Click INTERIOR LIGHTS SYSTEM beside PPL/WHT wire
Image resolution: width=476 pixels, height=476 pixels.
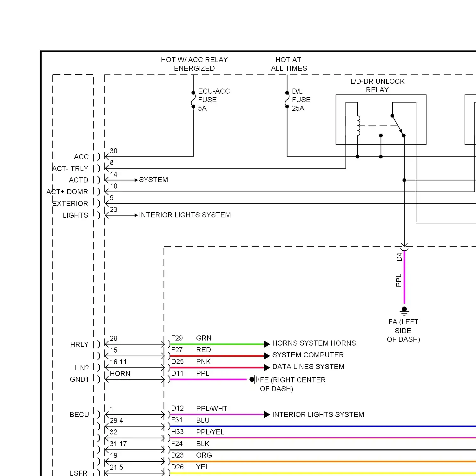[318, 414]
